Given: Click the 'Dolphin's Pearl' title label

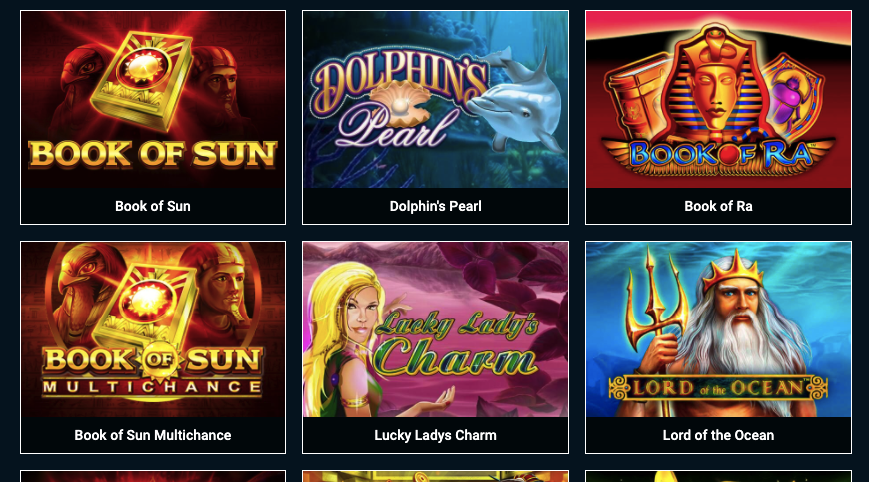Looking at the screenshot, I should (x=436, y=206).
